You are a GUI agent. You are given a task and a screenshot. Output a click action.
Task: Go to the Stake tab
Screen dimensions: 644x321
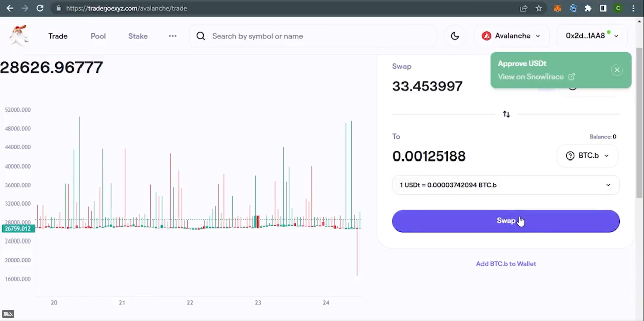(x=138, y=36)
